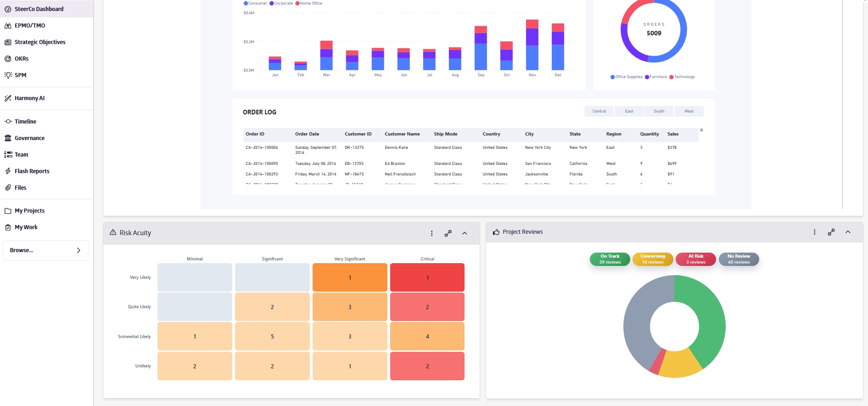Screen dimensions: 868x406
Task: Click Technology legend item in orders donut
Action: (682, 77)
